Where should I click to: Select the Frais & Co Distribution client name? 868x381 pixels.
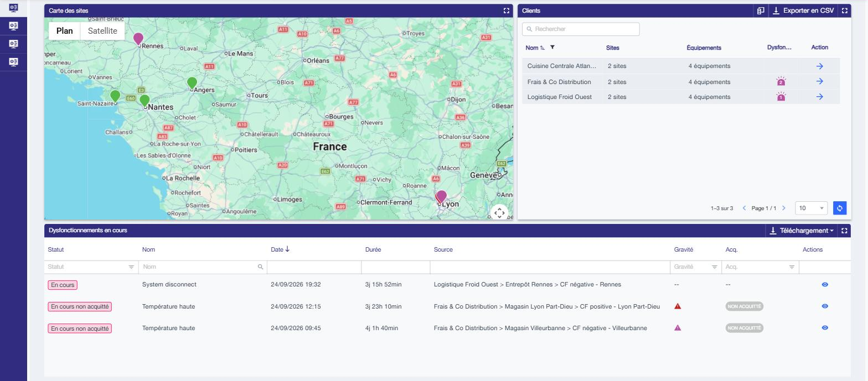pyautogui.click(x=559, y=82)
